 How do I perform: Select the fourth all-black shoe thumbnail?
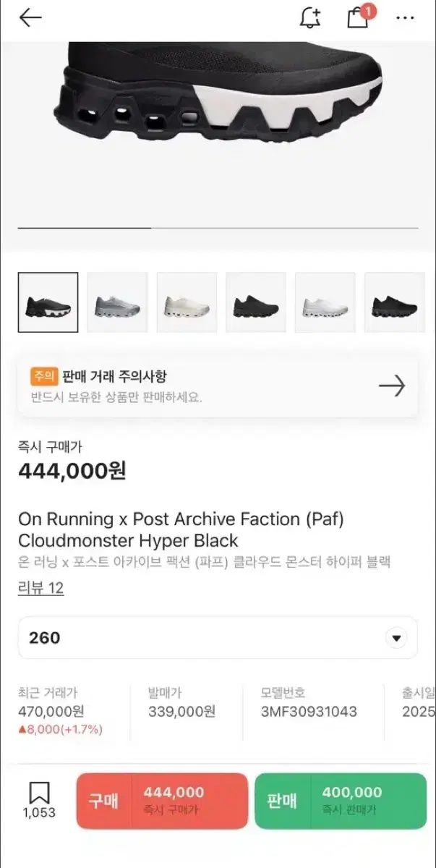click(x=256, y=302)
